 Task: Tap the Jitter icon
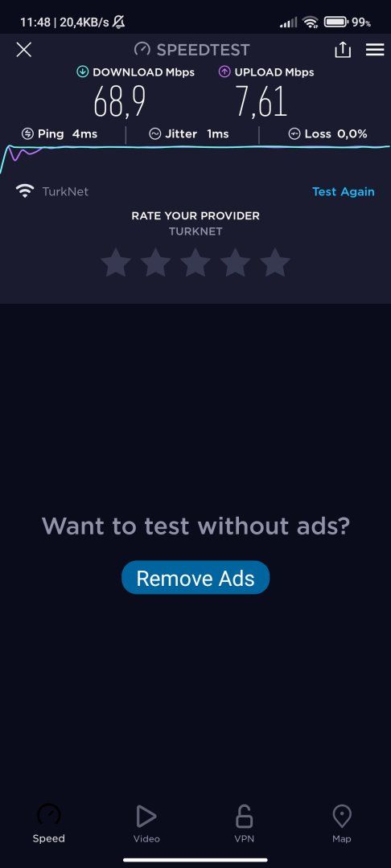tap(155, 134)
